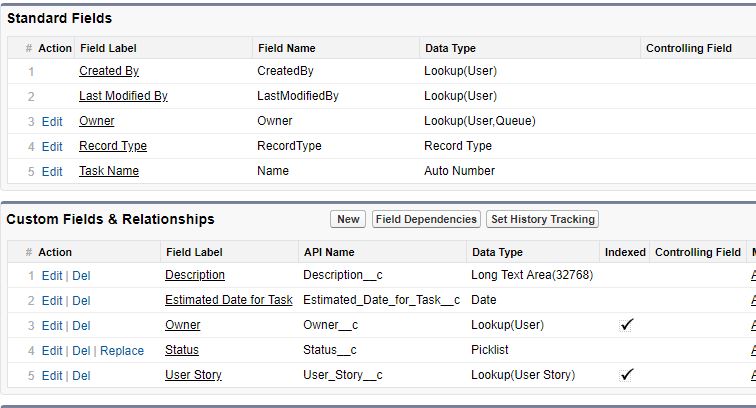This screenshot has width=756, height=408.
Task: Delete the Estimated Date for Task field
Action: tap(81, 300)
